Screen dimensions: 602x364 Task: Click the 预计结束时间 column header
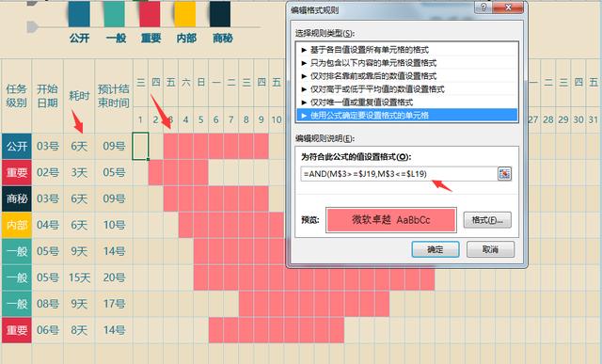click(x=114, y=96)
